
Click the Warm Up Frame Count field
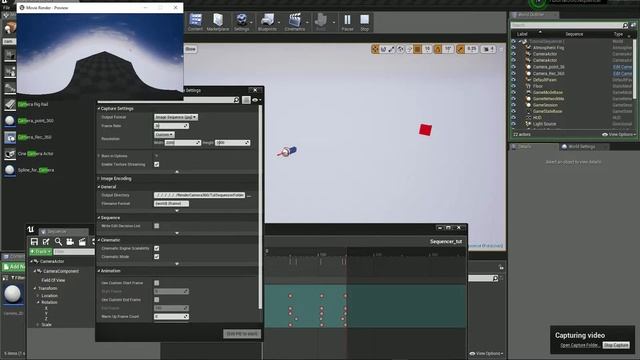coord(171,317)
